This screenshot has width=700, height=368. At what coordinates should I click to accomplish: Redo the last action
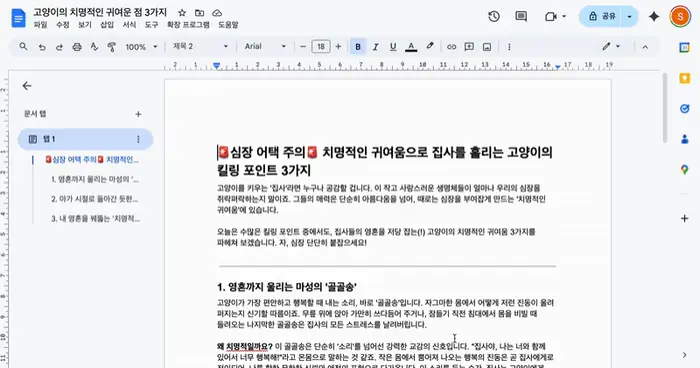pyautogui.click(x=59, y=47)
